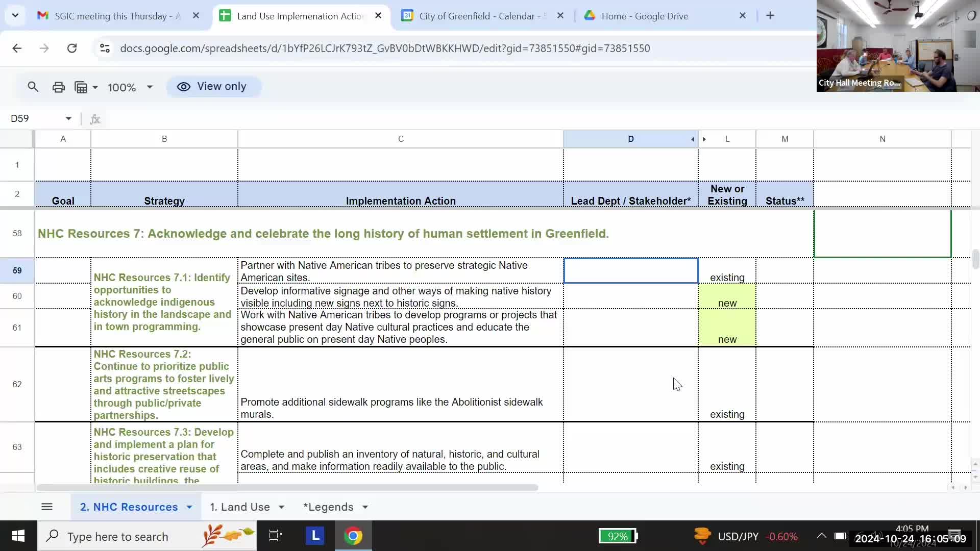This screenshot has height=551, width=980.
Task: Click 'existing' cell in row 62
Action: click(727, 385)
